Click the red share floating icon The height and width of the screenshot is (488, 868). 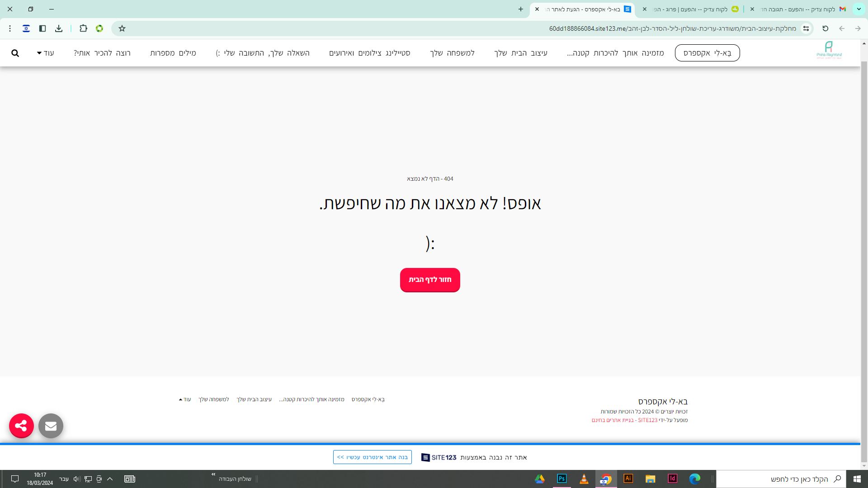[x=21, y=426]
